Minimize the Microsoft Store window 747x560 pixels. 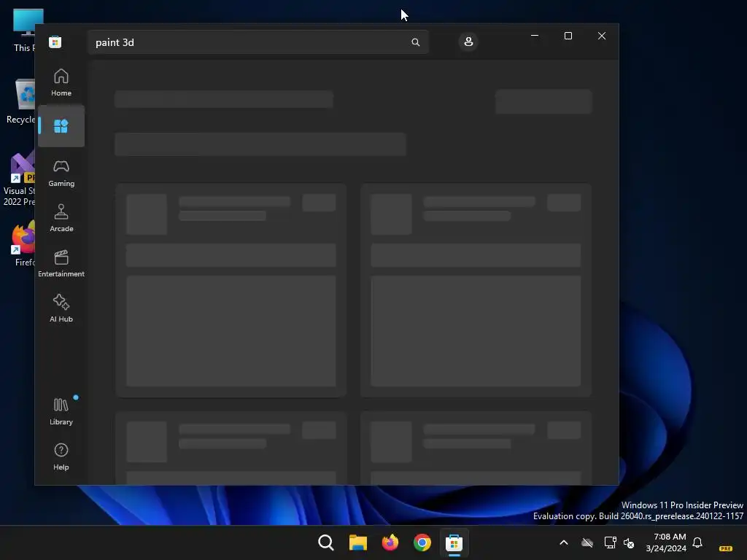535,36
